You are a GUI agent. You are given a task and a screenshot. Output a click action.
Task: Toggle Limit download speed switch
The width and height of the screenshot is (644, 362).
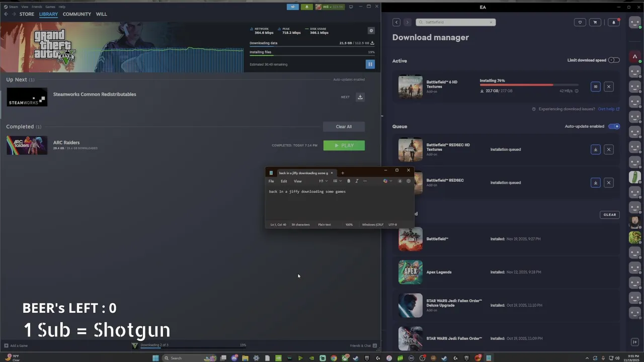point(614,60)
